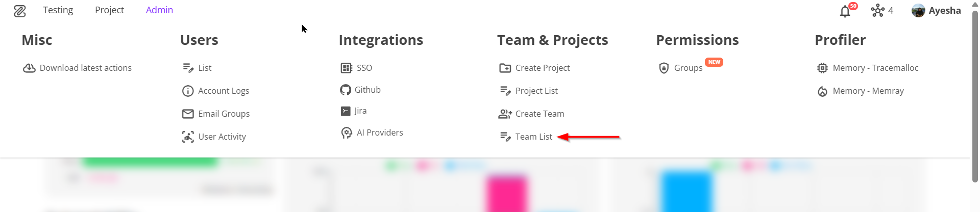The height and width of the screenshot is (212, 980).
Task: Open Email Groups page
Action: [224, 114]
